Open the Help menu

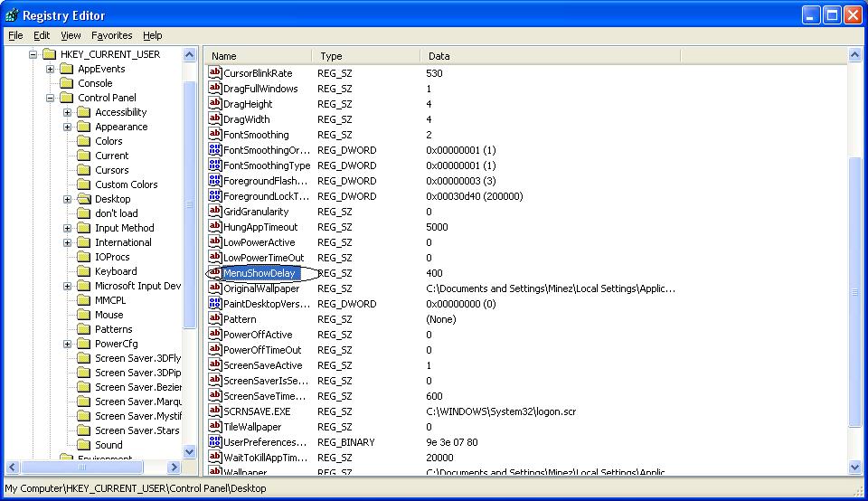click(152, 35)
